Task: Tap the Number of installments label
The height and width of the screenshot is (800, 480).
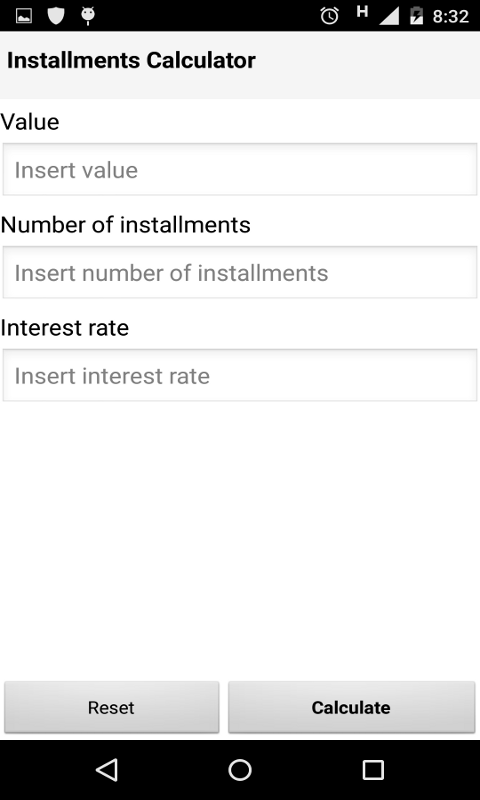Action: click(x=126, y=225)
